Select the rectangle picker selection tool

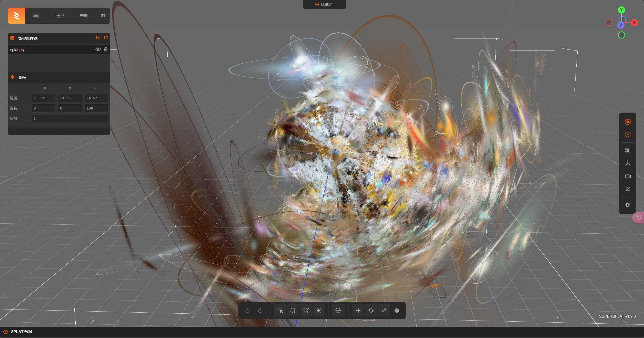(280, 311)
